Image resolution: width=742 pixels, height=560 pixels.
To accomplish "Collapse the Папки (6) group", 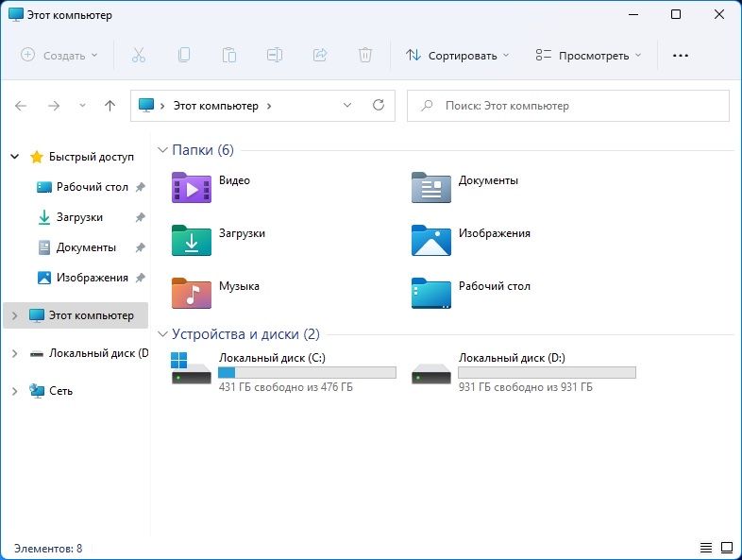I will 162,150.
